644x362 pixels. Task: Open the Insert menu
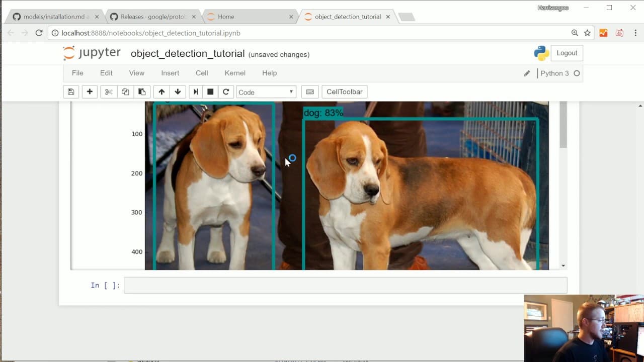pos(170,73)
